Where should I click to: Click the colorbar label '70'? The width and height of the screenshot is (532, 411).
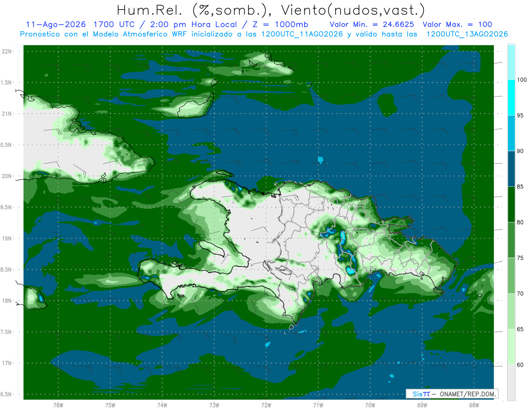pos(521,294)
